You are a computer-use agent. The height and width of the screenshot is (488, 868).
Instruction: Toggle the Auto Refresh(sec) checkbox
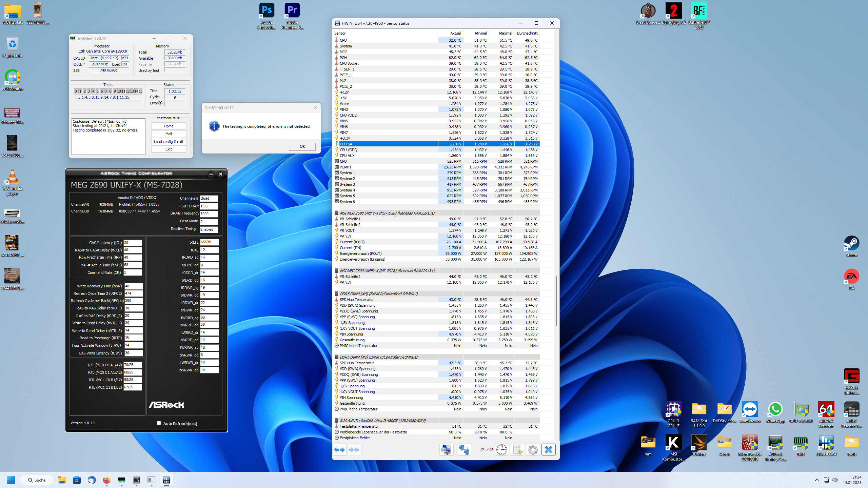(x=159, y=423)
